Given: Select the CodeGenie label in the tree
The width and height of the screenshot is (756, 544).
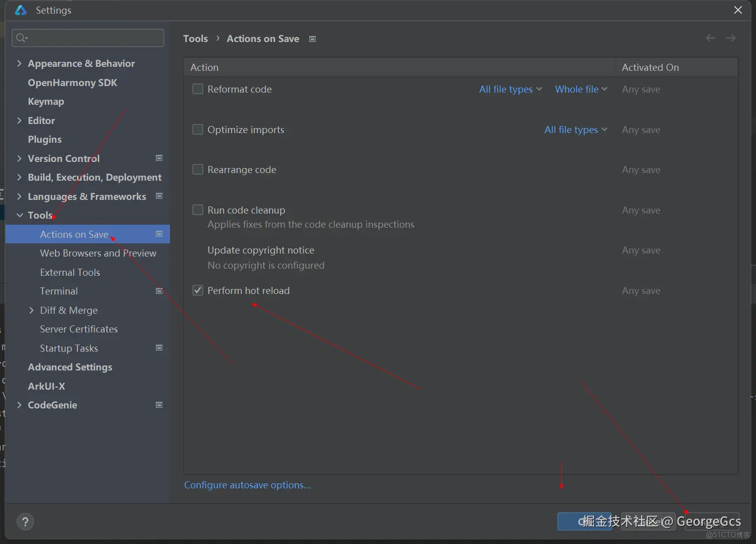Looking at the screenshot, I should pyautogui.click(x=53, y=405).
